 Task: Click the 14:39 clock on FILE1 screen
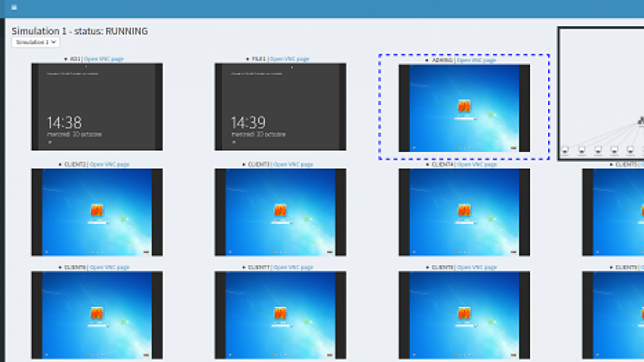248,123
